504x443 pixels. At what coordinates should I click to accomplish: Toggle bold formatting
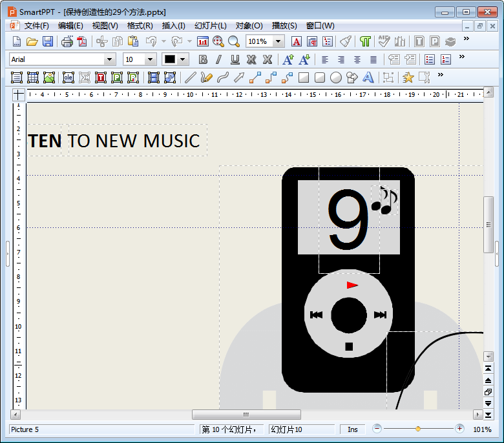(203, 60)
